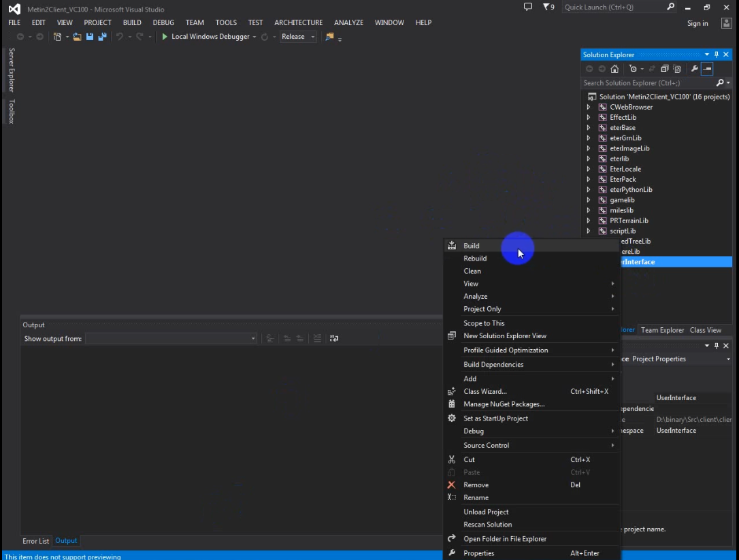This screenshot has width=739, height=560.
Task: Click the account avatar icon beside Sign in
Action: [726, 23]
